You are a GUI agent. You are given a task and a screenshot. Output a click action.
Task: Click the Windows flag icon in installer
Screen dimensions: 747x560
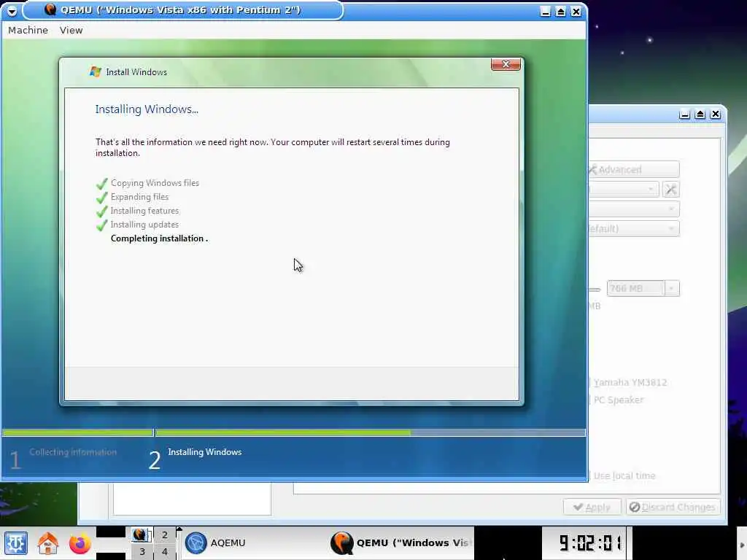tap(96, 72)
